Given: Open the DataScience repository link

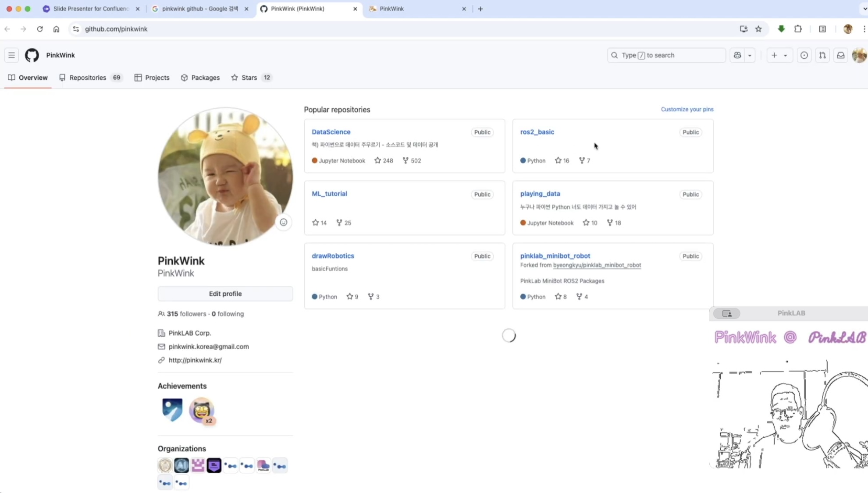Looking at the screenshot, I should click(x=331, y=132).
